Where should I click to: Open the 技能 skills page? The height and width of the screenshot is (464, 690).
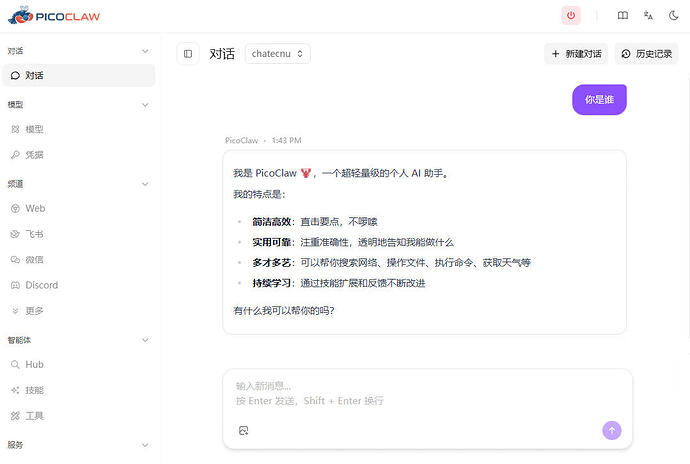pos(79,390)
